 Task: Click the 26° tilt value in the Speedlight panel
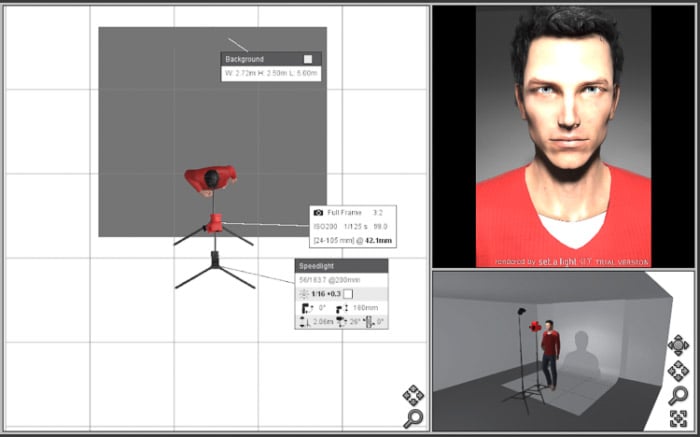354,322
